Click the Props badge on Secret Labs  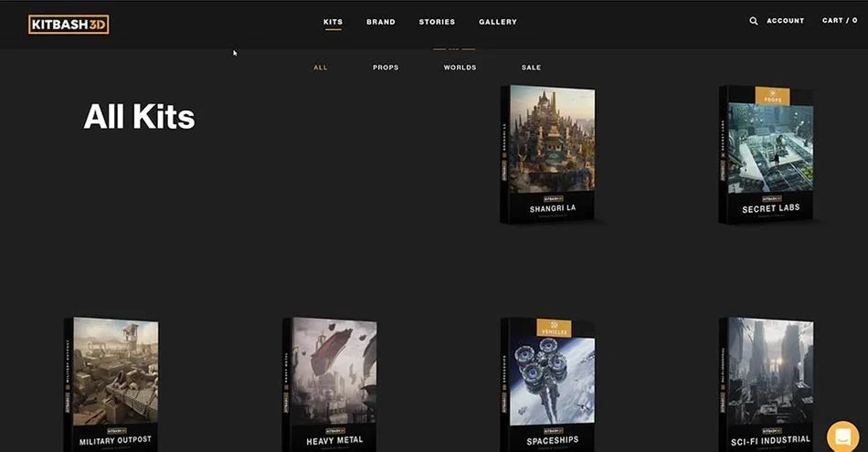pos(773,96)
